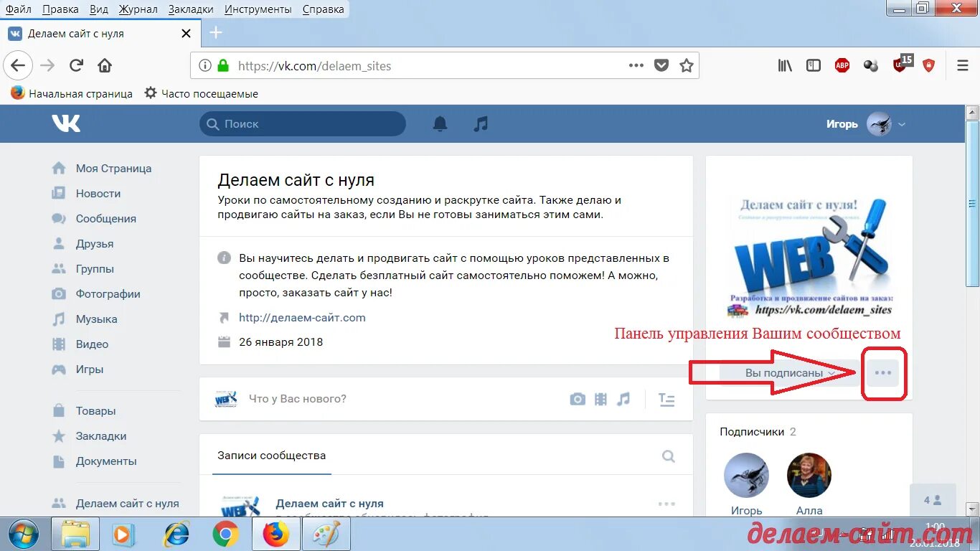Open Windows Start button
The width and height of the screenshot is (980, 551).
(x=24, y=534)
